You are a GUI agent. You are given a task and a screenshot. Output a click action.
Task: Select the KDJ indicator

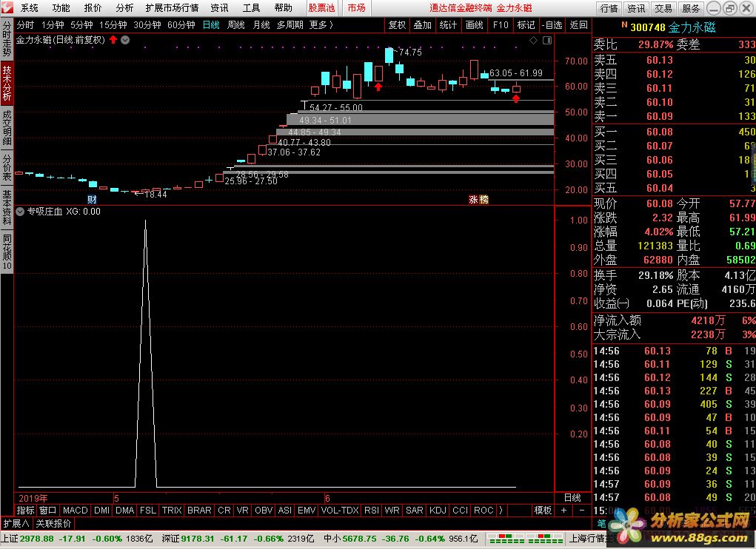click(x=438, y=510)
